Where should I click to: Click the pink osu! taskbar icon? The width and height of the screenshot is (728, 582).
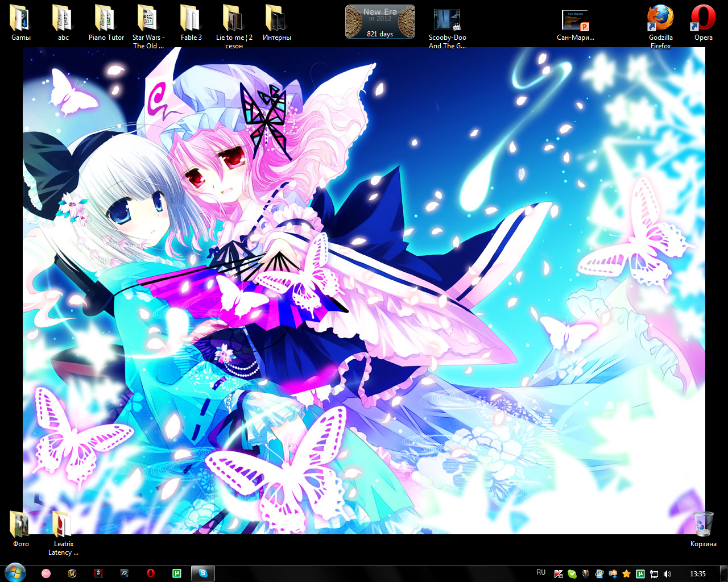click(x=46, y=573)
